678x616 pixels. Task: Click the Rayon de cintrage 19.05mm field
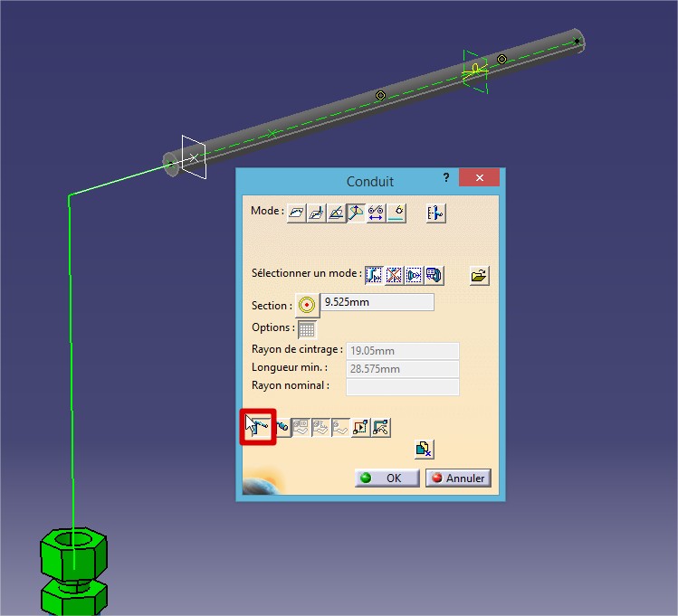[x=402, y=351]
